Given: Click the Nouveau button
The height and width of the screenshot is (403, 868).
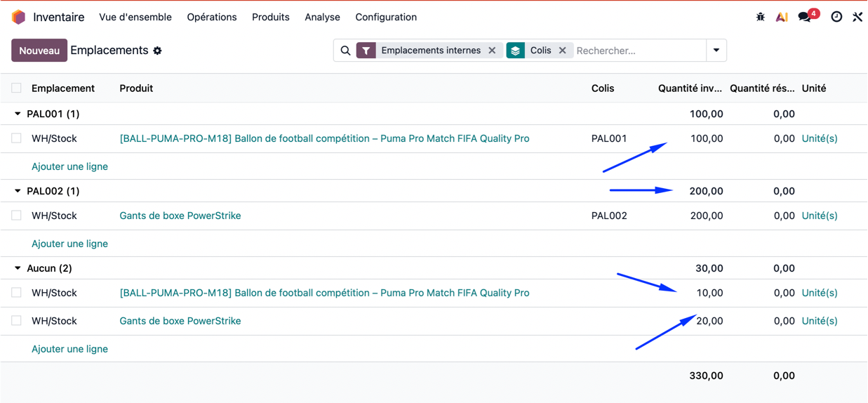Looking at the screenshot, I should (39, 51).
